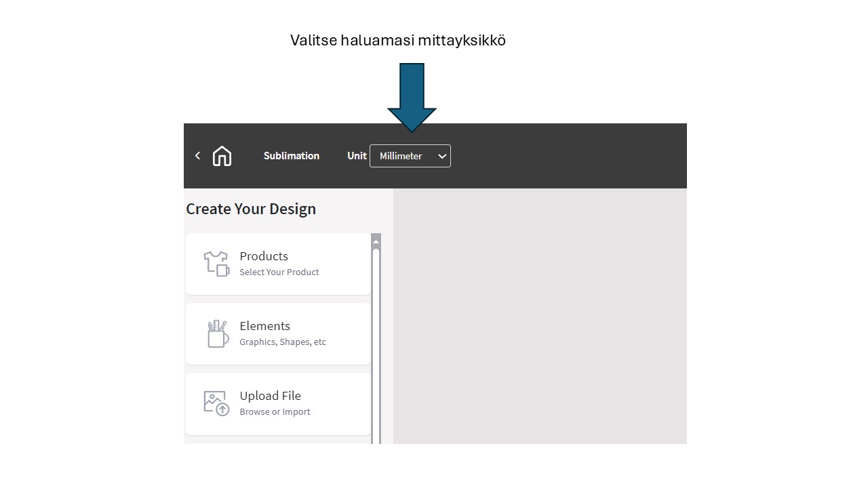
Task: Click the Create Your Design heading
Action: click(251, 209)
